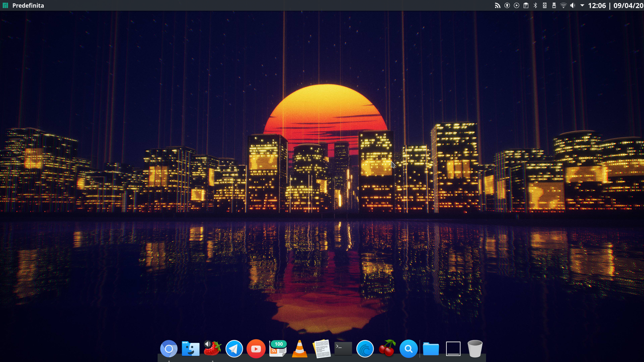Open the blue spiral torrent client icon
This screenshot has width=644, height=362.
click(x=365, y=348)
